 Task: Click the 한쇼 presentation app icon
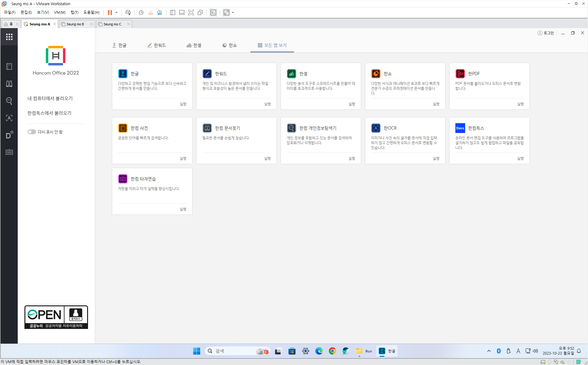pyautogui.click(x=376, y=74)
